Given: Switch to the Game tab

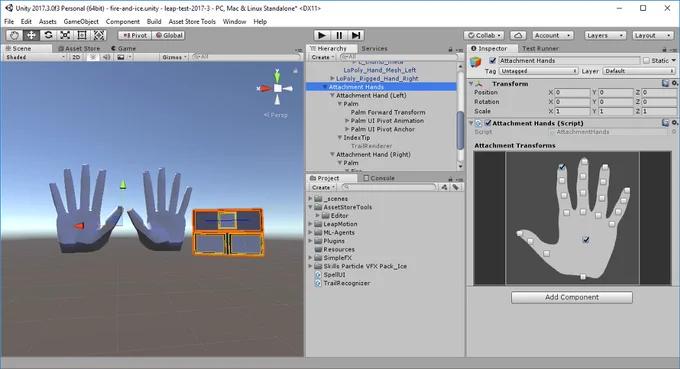Looking at the screenshot, I should [x=124, y=49].
